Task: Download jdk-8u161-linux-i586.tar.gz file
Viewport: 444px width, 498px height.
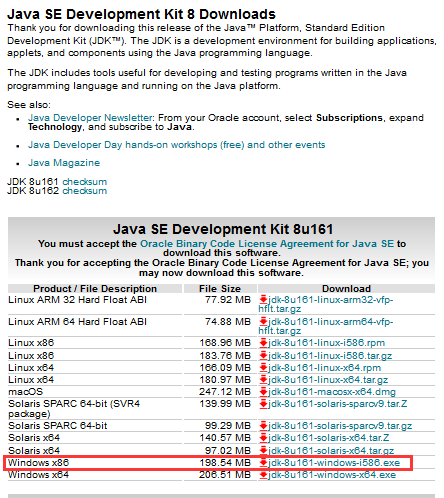Action: 330,356
